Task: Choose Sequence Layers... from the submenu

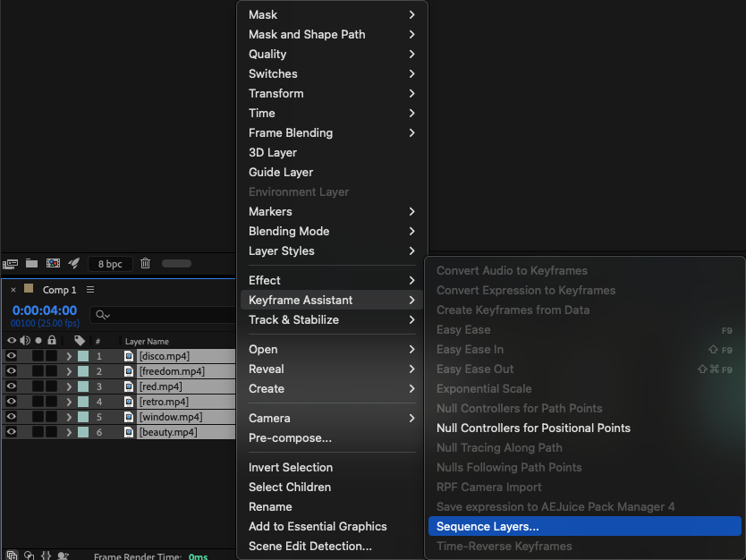Action: click(585, 526)
